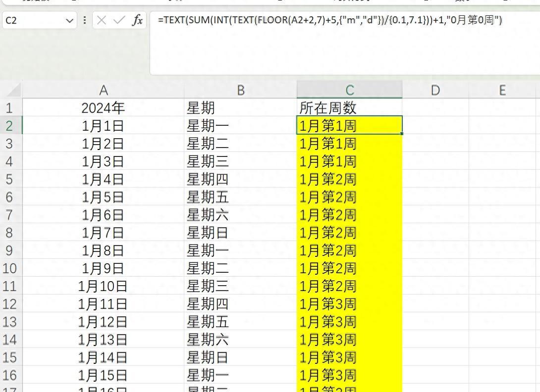Select row 12 header
This screenshot has height=392, width=540.
[11, 304]
